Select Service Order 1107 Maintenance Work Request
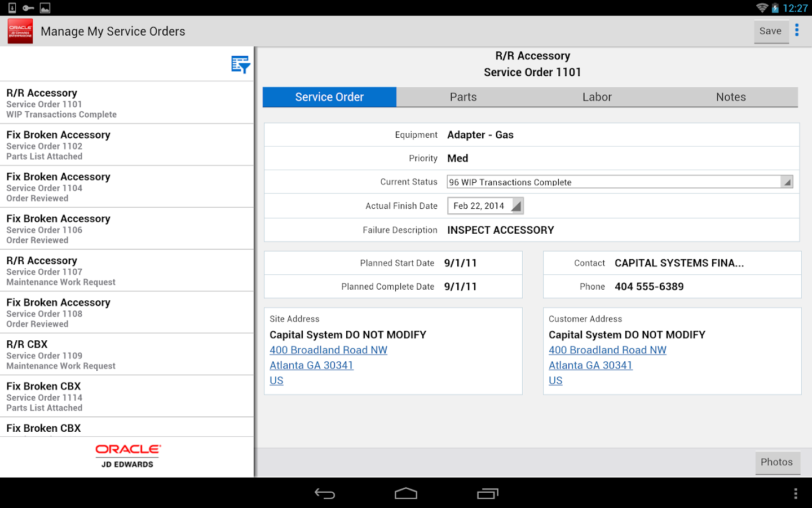 (x=127, y=271)
